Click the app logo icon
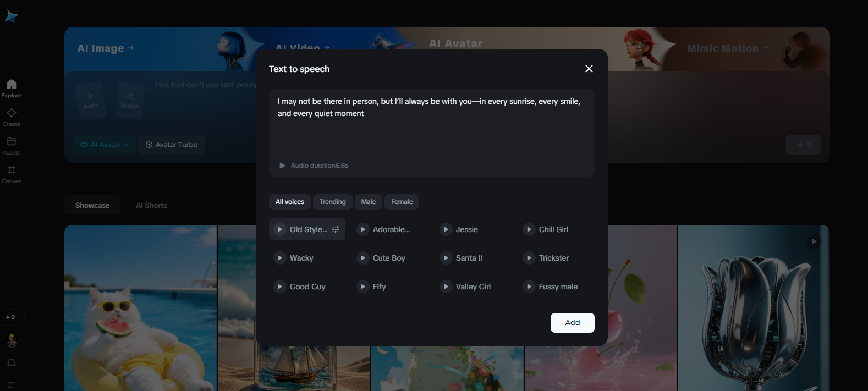The width and height of the screenshot is (868, 391). coord(11,16)
